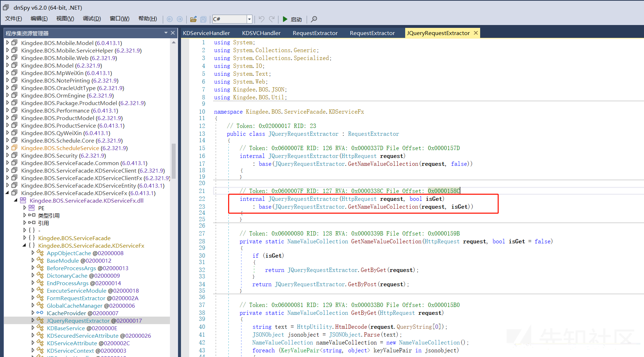Viewport: 644px width, 357px height.
Task: Click the redo arrow icon
Action: 272,19
